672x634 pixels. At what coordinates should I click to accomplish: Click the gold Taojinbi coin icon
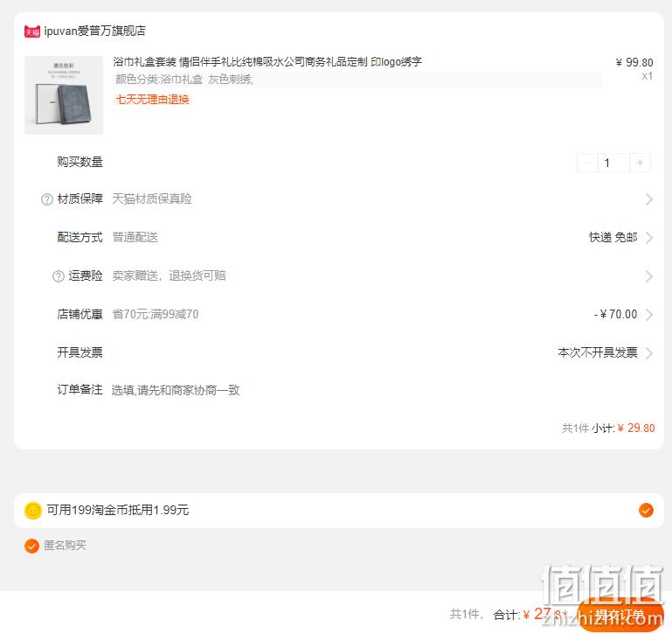point(33,511)
